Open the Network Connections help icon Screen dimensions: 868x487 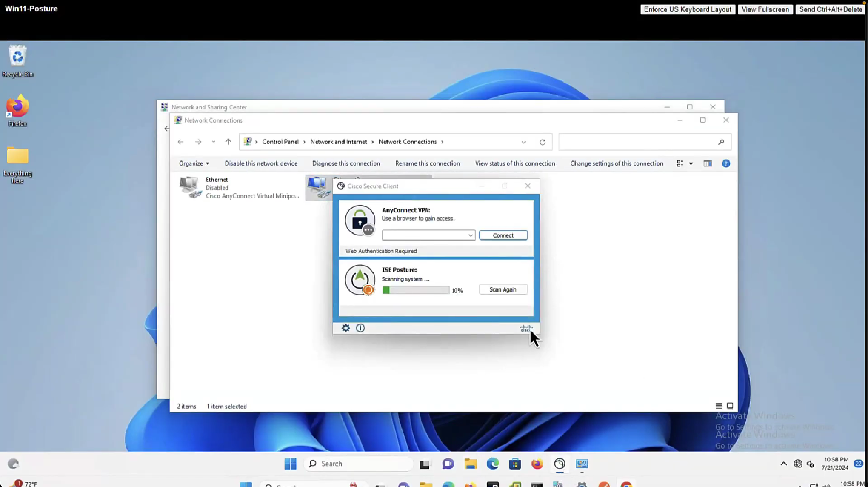coord(726,163)
